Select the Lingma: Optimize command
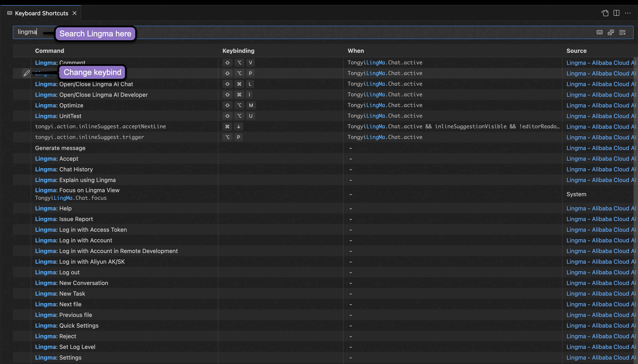The image size is (638, 364). click(323, 105)
